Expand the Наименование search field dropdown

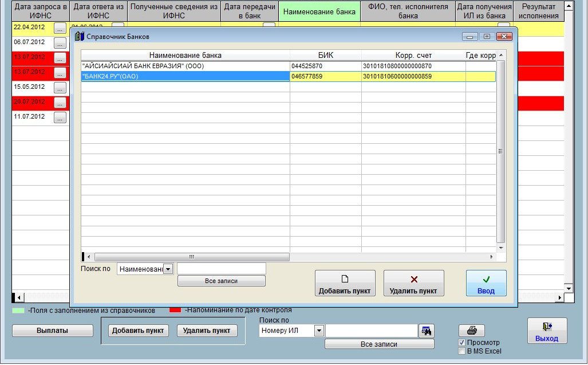tap(168, 269)
